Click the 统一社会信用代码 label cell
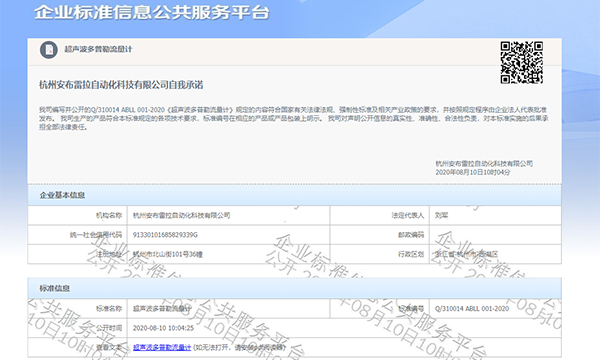Image resolution: width=600 pixels, height=360 pixels. pyautogui.click(x=77, y=235)
